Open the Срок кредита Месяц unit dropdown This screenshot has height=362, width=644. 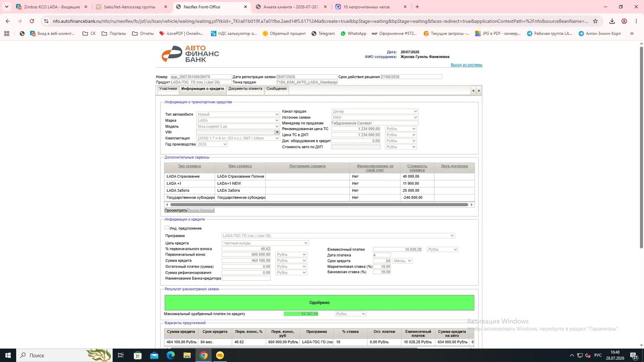point(402,261)
